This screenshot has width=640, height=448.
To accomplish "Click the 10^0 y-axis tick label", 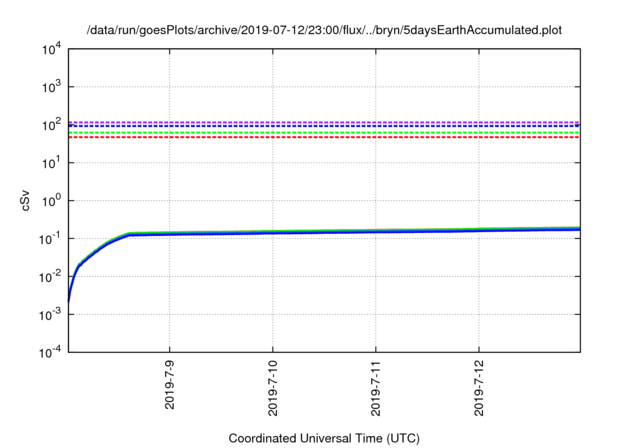I will tap(52, 200).
